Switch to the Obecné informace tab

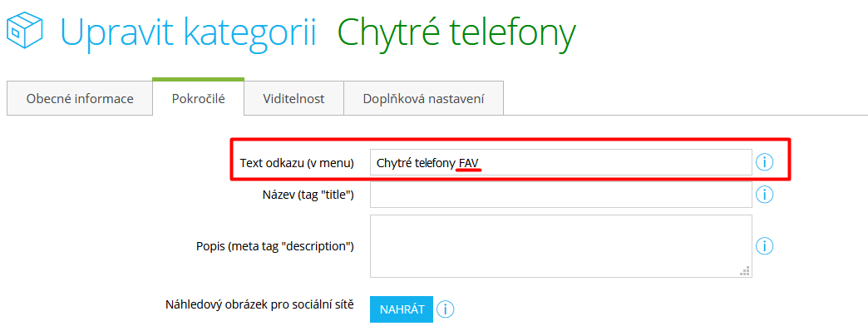(x=80, y=99)
